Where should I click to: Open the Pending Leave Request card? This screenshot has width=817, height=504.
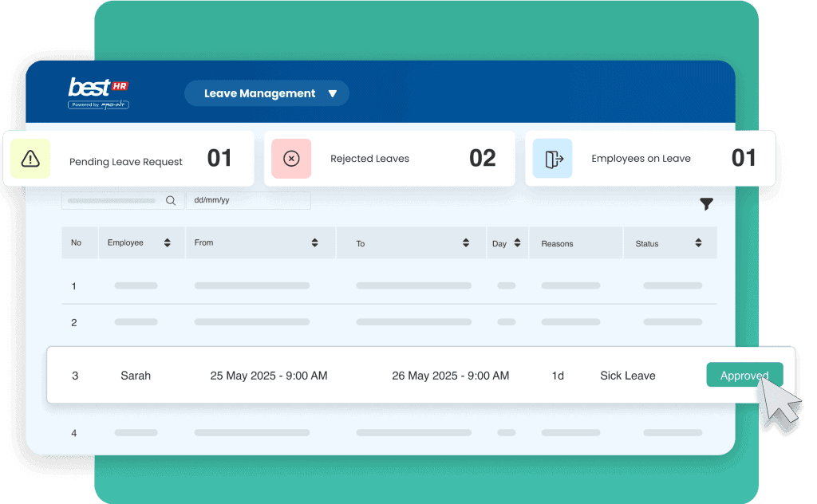(x=128, y=159)
